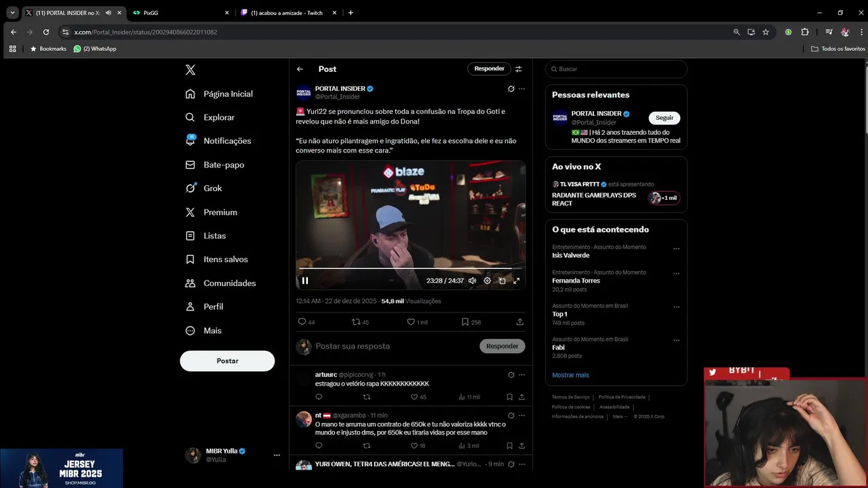
Task: Open Comunidades in sidebar
Action: (221, 283)
